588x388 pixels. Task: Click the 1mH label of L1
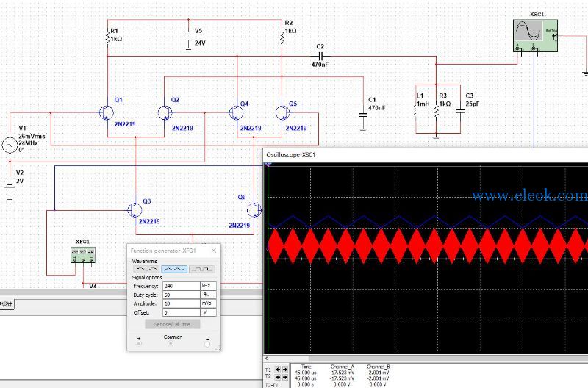[x=423, y=104]
